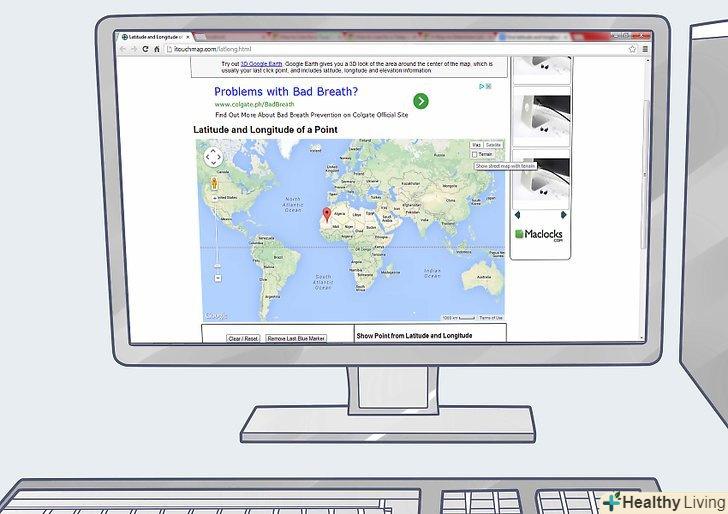
Task: Click the bottom Maclocks product thumbnail
Action: (x=541, y=180)
